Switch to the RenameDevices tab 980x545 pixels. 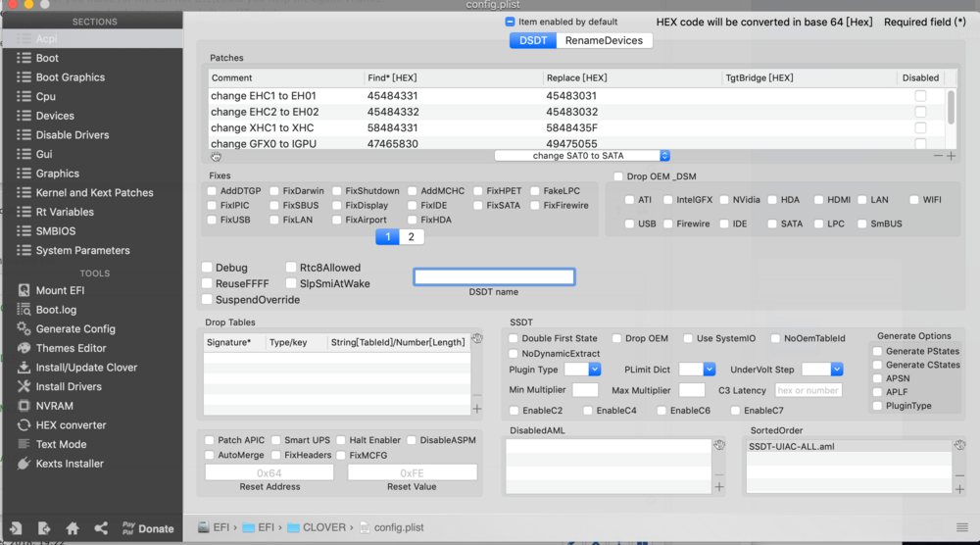pos(604,40)
